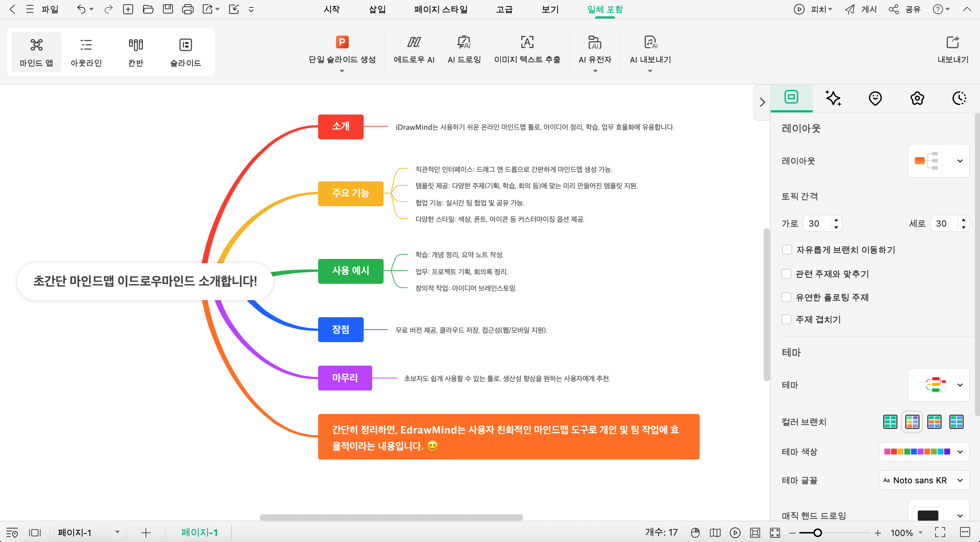Switch to 칸반 view
The image size is (980, 542).
point(136,52)
